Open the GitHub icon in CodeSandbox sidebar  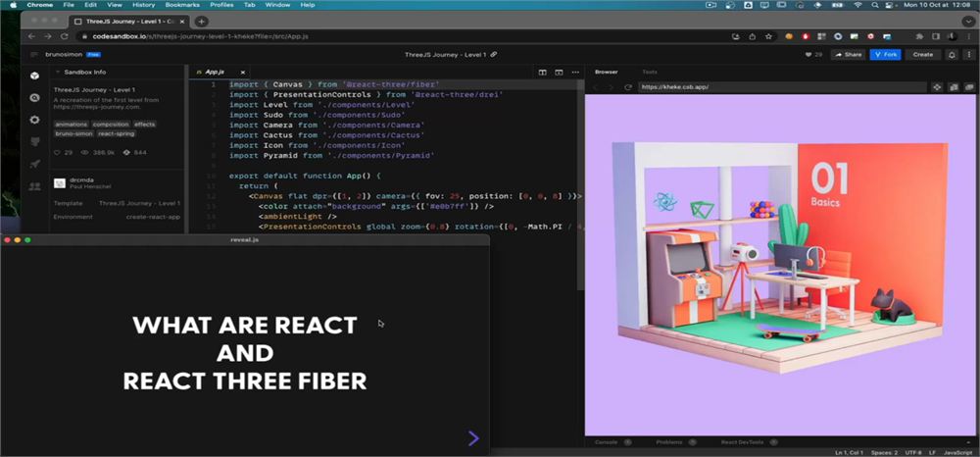click(x=35, y=142)
